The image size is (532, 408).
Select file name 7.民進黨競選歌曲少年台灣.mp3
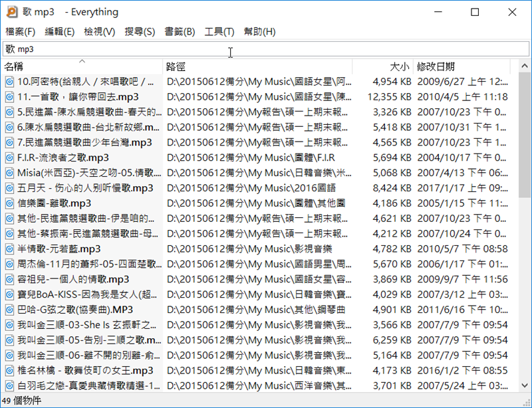(x=84, y=142)
